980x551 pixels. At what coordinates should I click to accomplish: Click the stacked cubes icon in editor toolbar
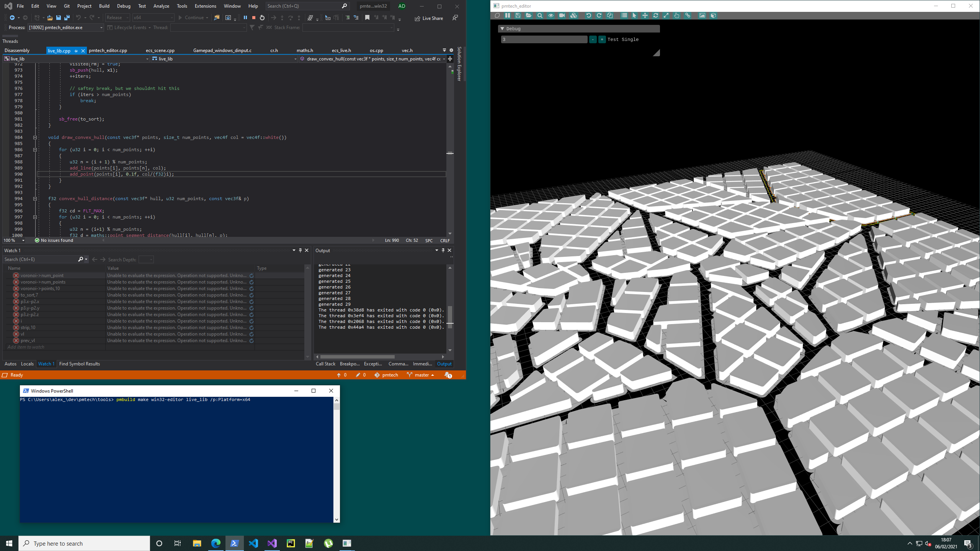pyautogui.click(x=573, y=16)
